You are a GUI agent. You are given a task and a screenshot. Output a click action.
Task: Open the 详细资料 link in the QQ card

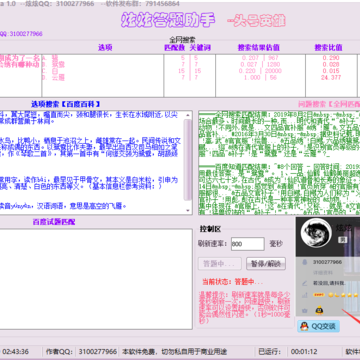322,273
